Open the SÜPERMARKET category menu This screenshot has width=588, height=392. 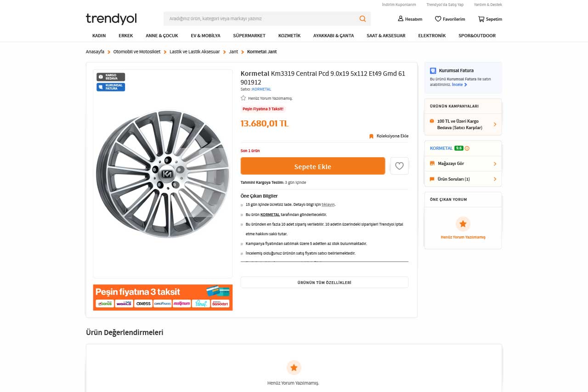pyautogui.click(x=249, y=35)
